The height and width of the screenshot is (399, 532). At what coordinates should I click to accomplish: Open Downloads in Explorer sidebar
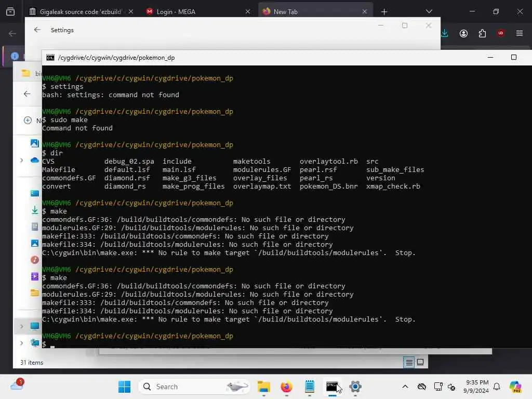pyautogui.click(x=35, y=210)
